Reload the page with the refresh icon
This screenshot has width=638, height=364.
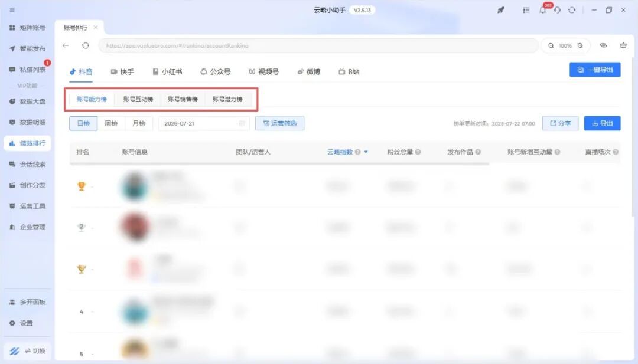point(86,45)
